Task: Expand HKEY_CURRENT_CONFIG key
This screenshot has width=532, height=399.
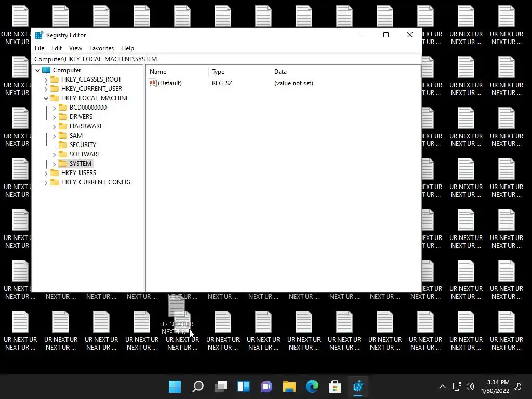Action: click(x=46, y=182)
